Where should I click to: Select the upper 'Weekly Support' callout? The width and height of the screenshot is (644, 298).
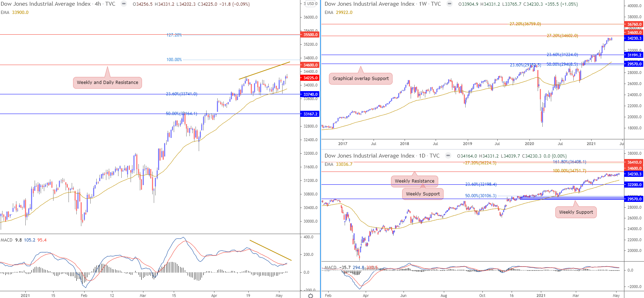tap(423, 194)
